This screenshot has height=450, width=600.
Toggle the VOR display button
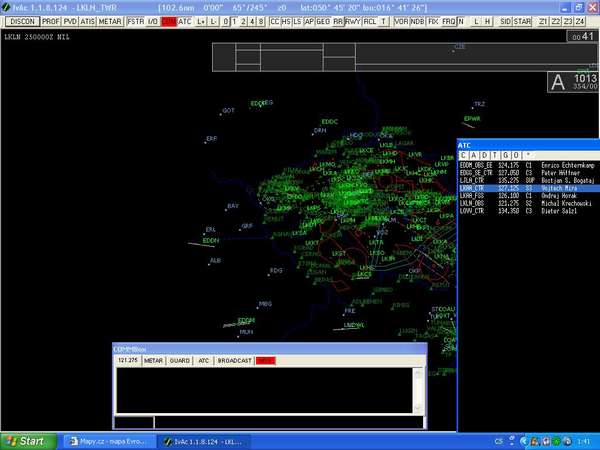tap(401, 20)
